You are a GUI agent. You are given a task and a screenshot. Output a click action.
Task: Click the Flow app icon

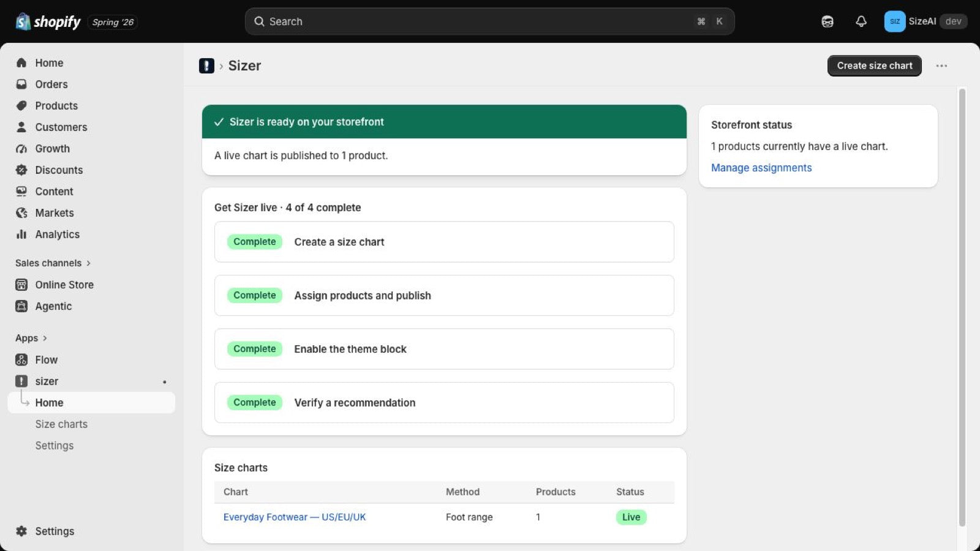point(21,359)
